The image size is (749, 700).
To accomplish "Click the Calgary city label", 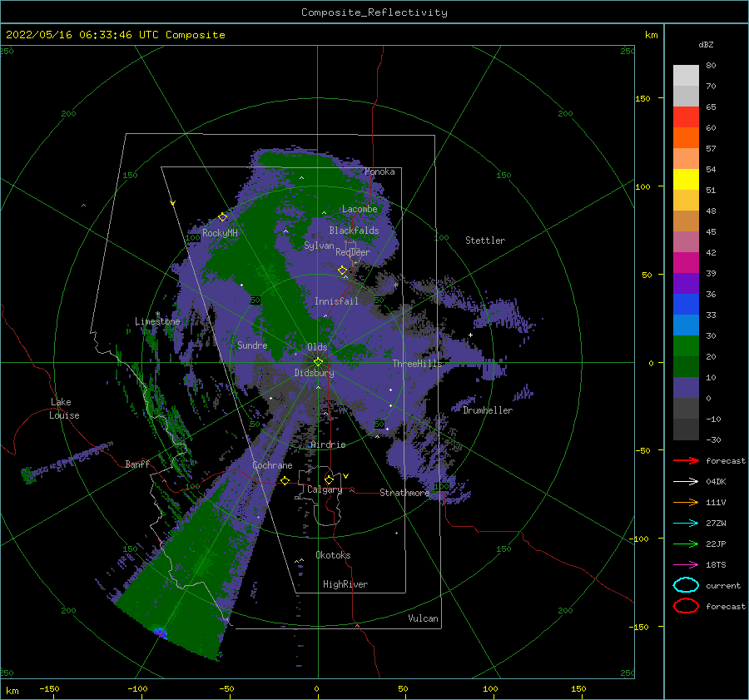I will point(325,489).
